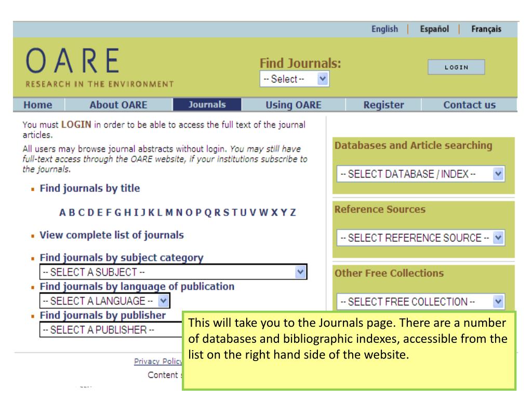The width and height of the screenshot is (532, 399).
Task: Open the Using OARE tab
Action: [x=294, y=105]
